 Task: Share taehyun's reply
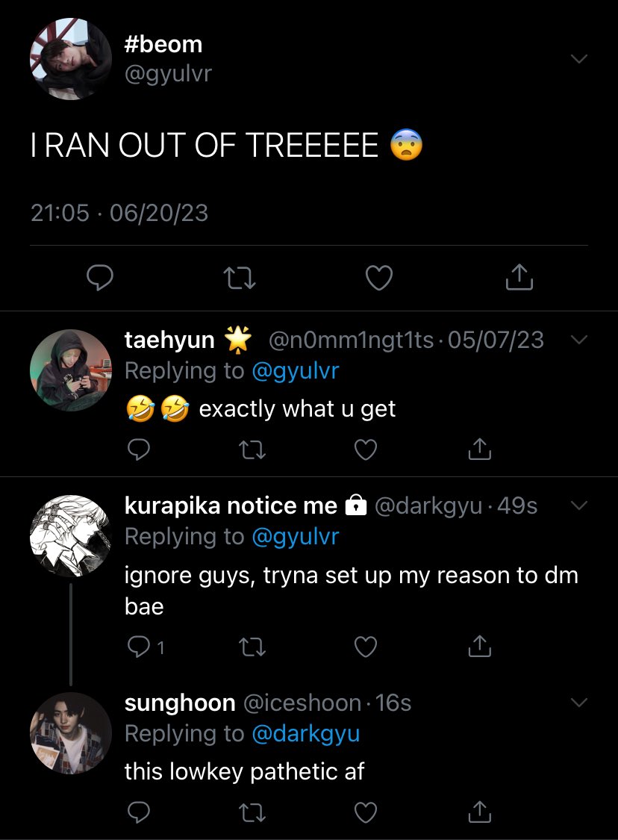pos(479,449)
